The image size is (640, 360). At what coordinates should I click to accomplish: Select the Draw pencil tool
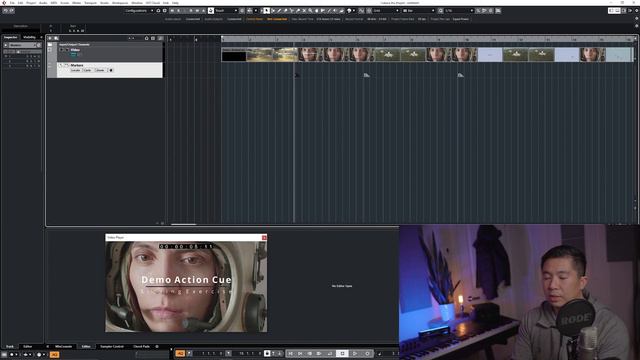[x=279, y=11]
